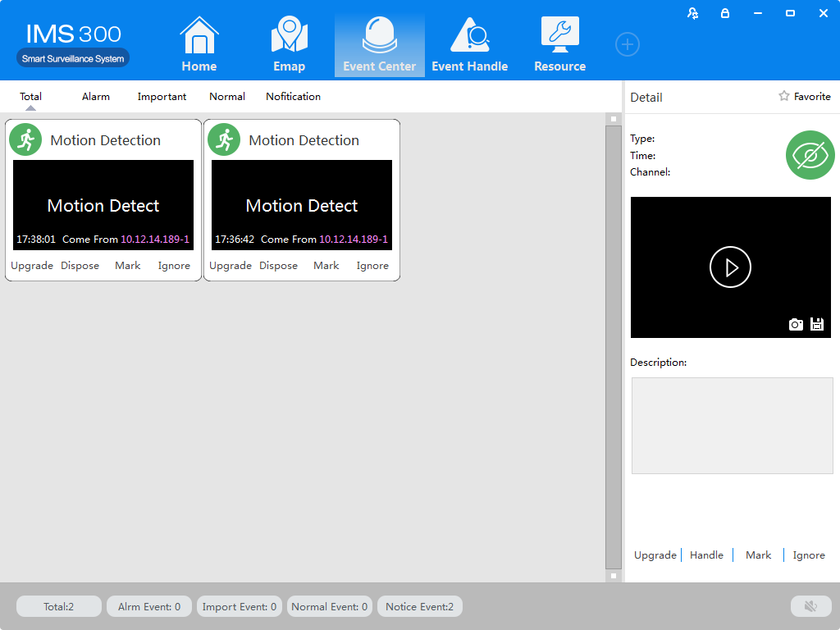Click the Description text box
Screen dimensions: 840x630
[x=732, y=425]
